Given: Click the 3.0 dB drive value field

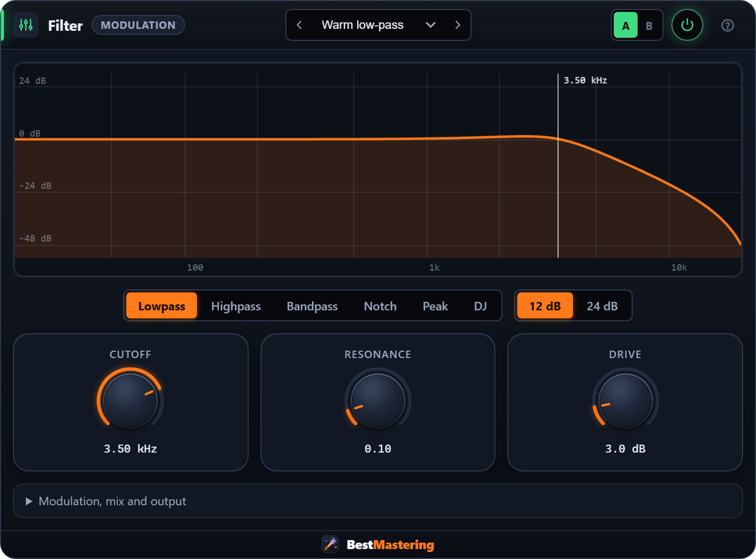Looking at the screenshot, I should pyautogui.click(x=625, y=449).
